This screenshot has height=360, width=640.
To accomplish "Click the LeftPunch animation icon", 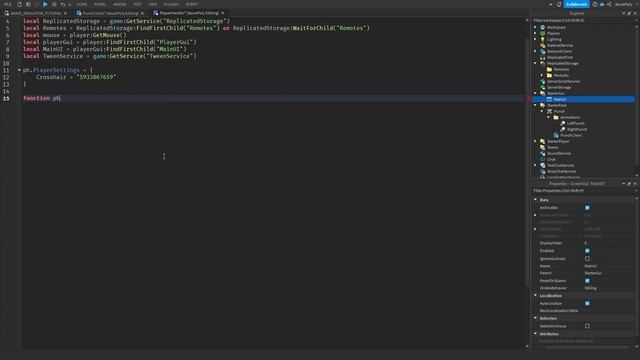I will point(562,123).
